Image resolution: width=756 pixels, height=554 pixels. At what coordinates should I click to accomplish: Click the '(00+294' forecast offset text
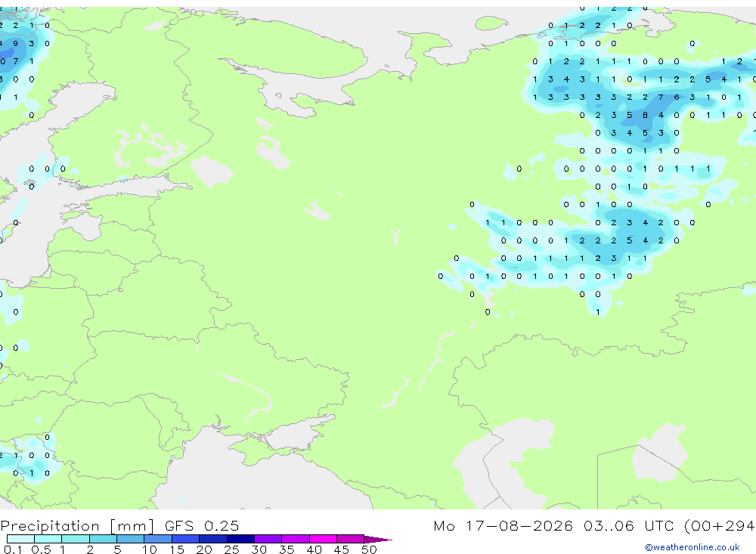[719, 525]
